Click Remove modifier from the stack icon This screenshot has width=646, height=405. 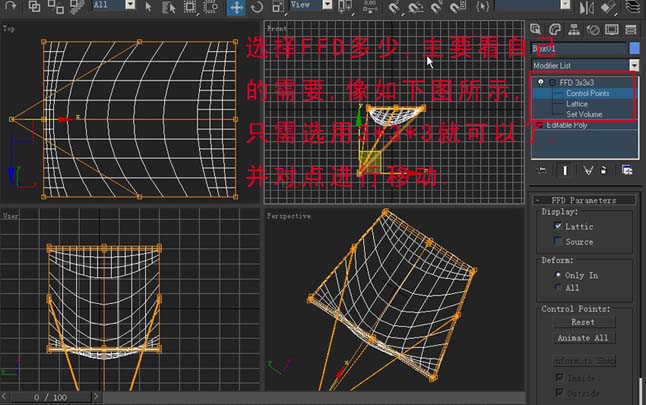coord(604,170)
